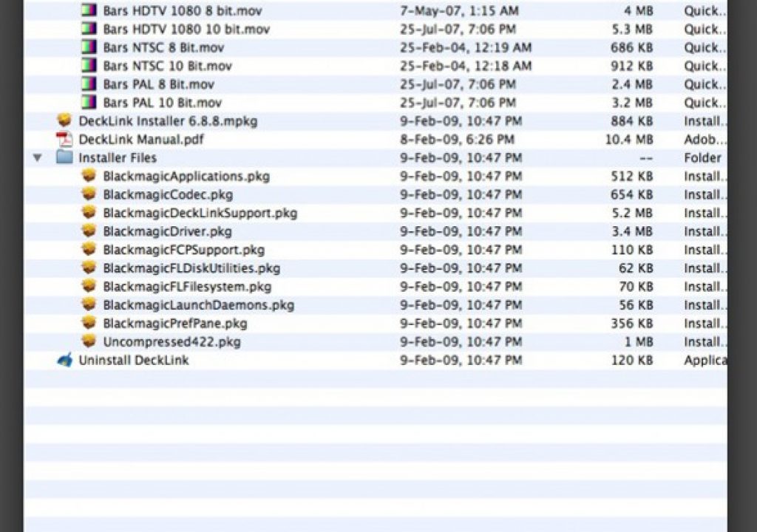Click the Bars PAL 10 Bit.mov icon
Image resolution: width=757 pixels, height=532 pixels.
coord(89,102)
